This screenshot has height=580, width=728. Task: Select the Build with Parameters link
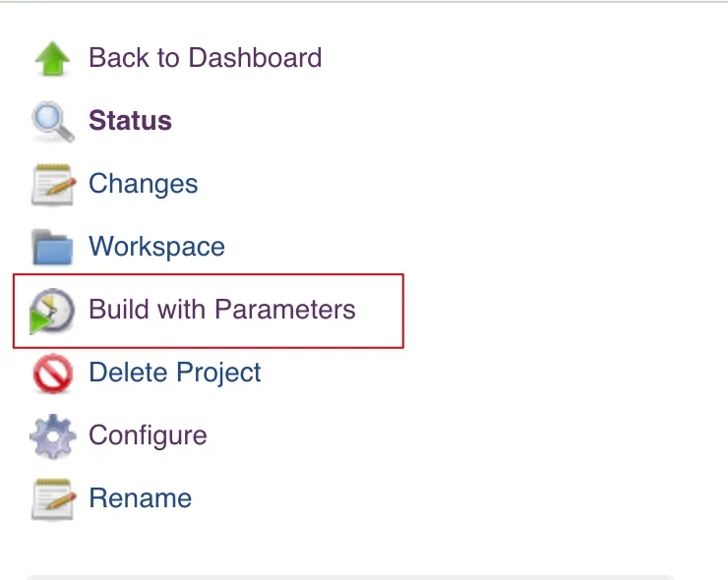point(222,309)
